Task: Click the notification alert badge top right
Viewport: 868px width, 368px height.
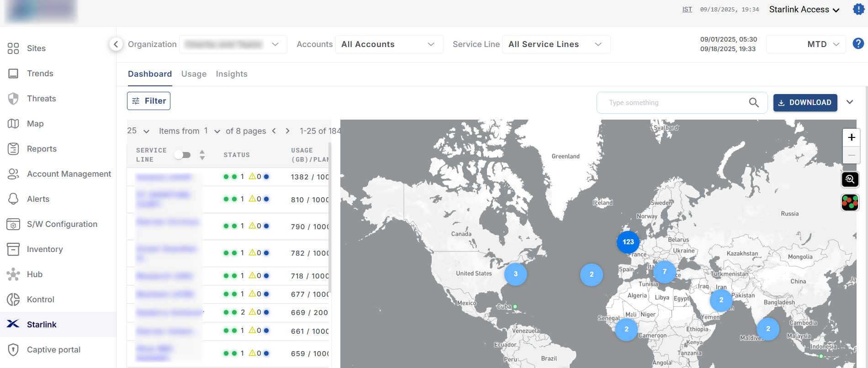Action: tap(858, 9)
